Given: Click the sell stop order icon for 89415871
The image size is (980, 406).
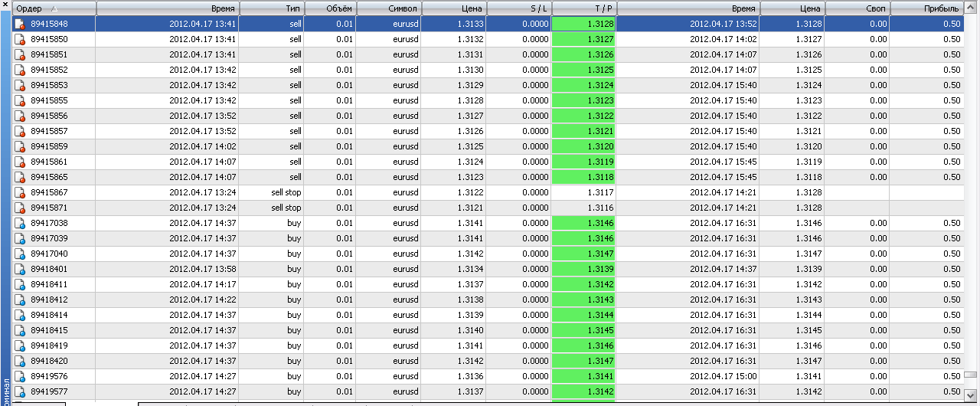Looking at the screenshot, I should [x=20, y=208].
